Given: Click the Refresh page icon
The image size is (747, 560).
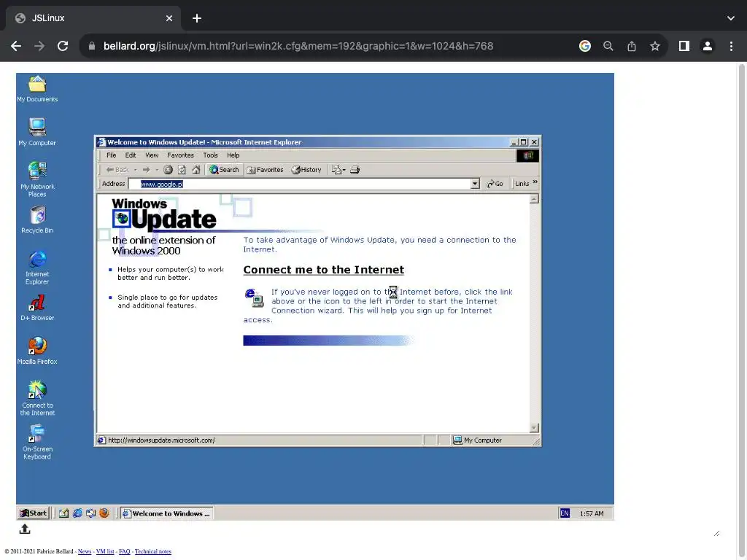Looking at the screenshot, I should point(182,169).
